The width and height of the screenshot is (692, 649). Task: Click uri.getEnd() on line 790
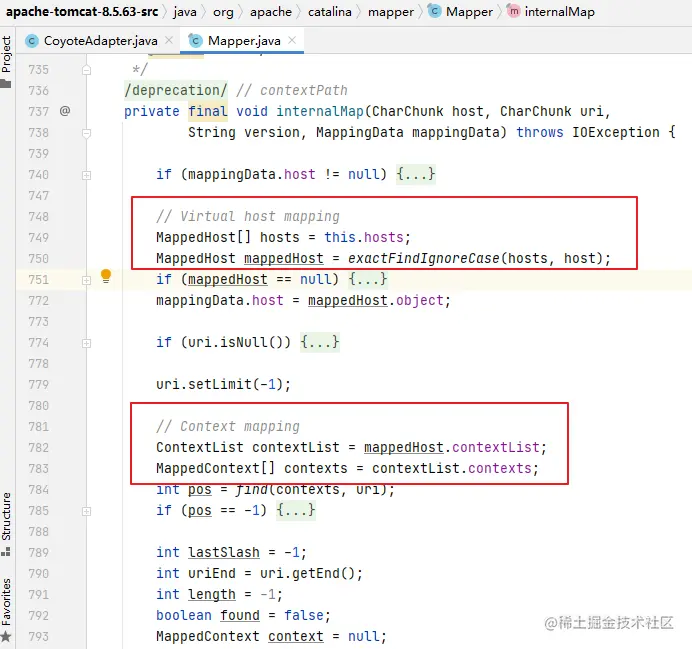tap(307, 573)
